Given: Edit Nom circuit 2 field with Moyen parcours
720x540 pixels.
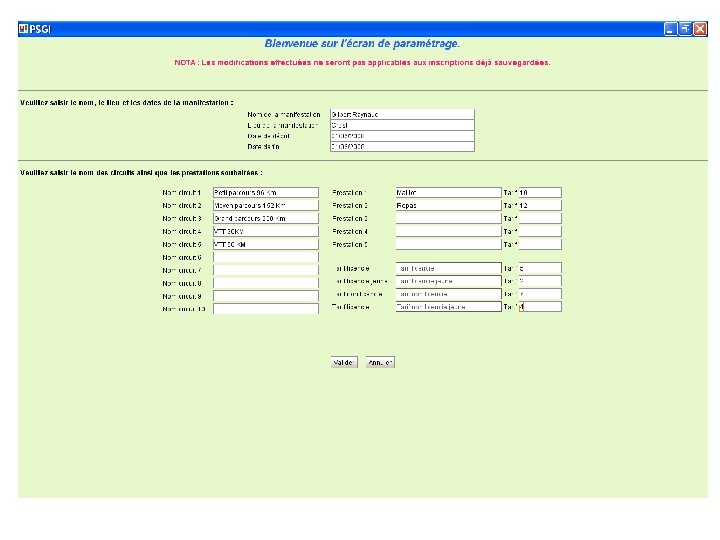Looking at the screenshot, I should (266, 205).
